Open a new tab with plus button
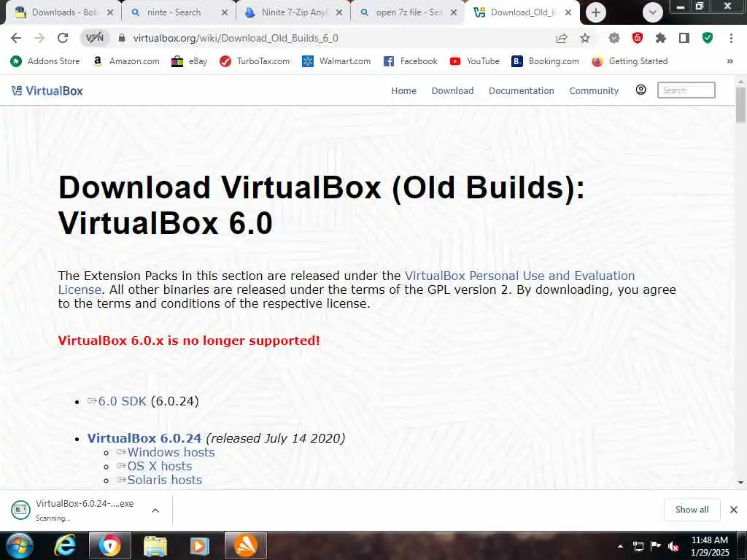This screenshot has width=747, height=560. tap(595, 12)
